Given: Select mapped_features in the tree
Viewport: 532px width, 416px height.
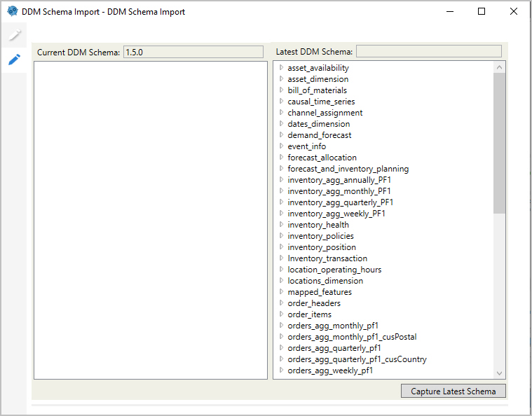Looking at the screenshot, I should pyautogui.click(x=320, y=292).
